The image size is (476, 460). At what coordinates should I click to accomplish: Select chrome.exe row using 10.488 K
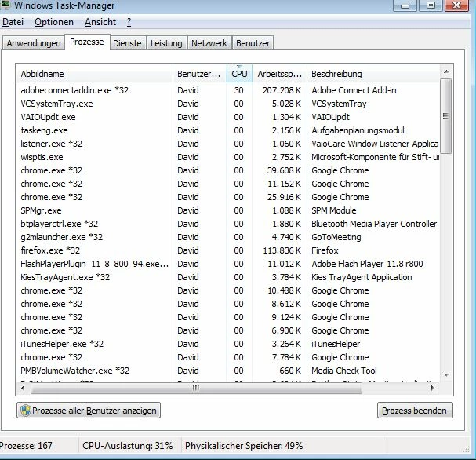pyautogui.click(x=227, y=290)
